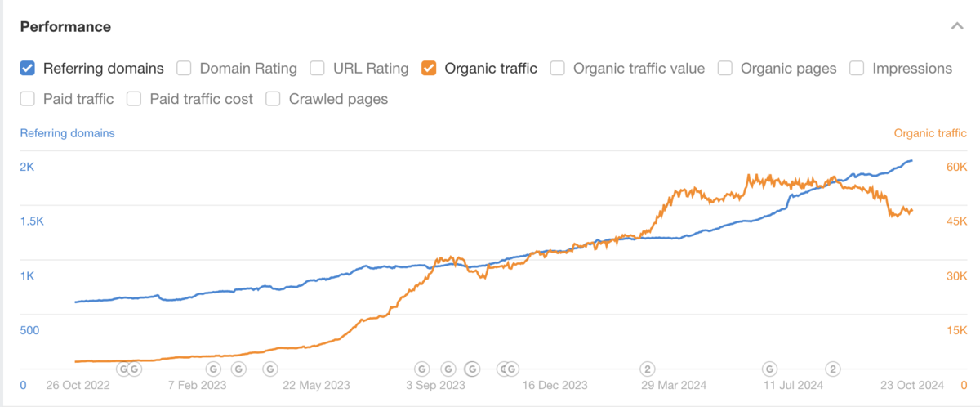
Task: Open the G marker above 11 Jul 2024
Action: coord(769,369)
